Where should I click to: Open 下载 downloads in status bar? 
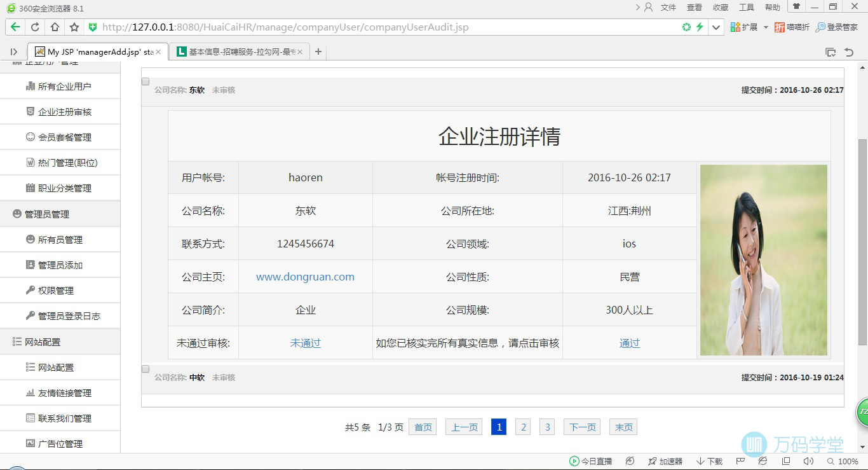pos(709,461)
